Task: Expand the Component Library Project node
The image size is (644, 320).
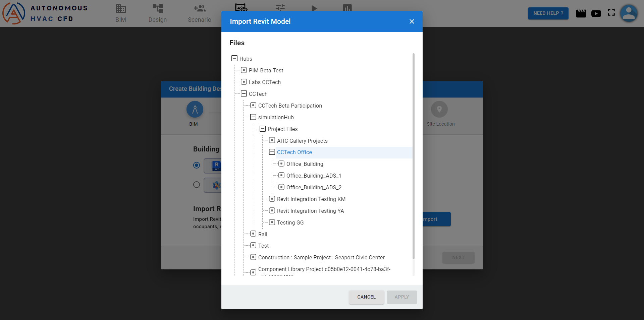Action: click(x=253, y=272)
